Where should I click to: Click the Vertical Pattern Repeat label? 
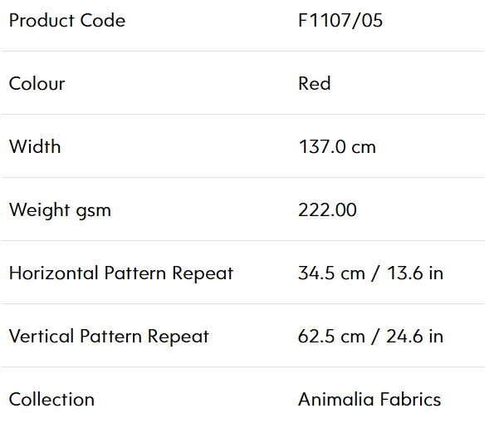point(109,337)
